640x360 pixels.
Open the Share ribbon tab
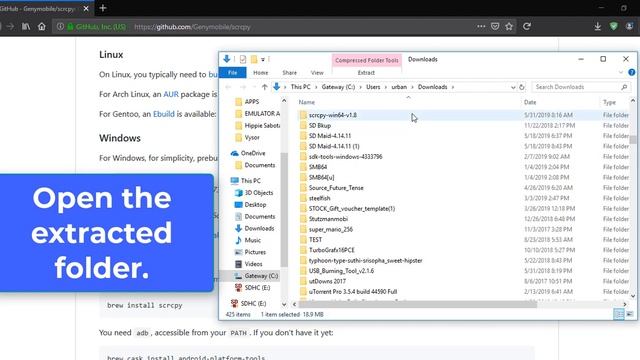289,73
